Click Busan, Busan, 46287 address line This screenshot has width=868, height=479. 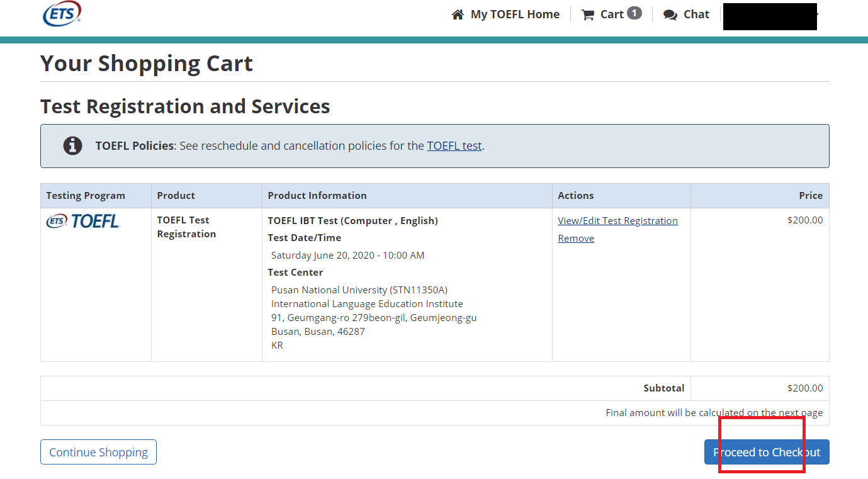click(x=318, y=331)
